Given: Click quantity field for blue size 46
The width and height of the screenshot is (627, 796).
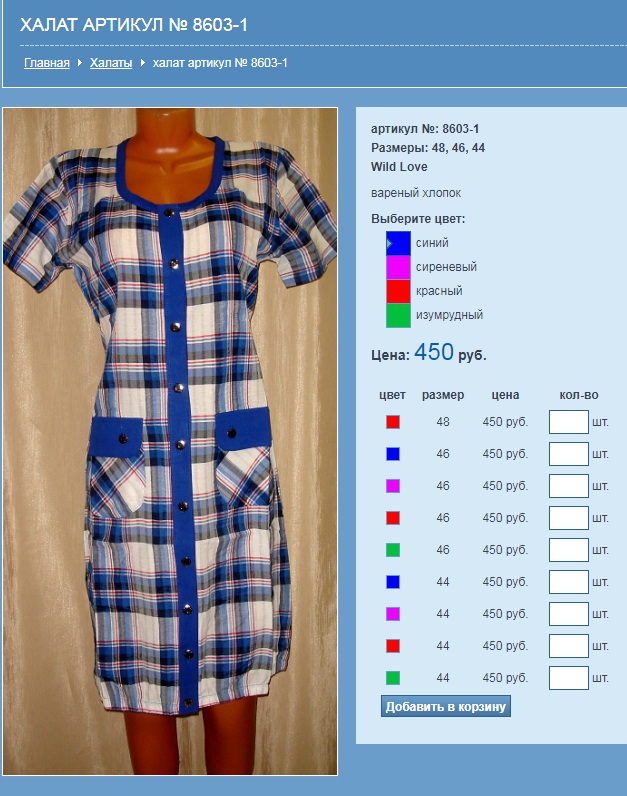Looking at the screenshot, I should [x=569, y=454].
